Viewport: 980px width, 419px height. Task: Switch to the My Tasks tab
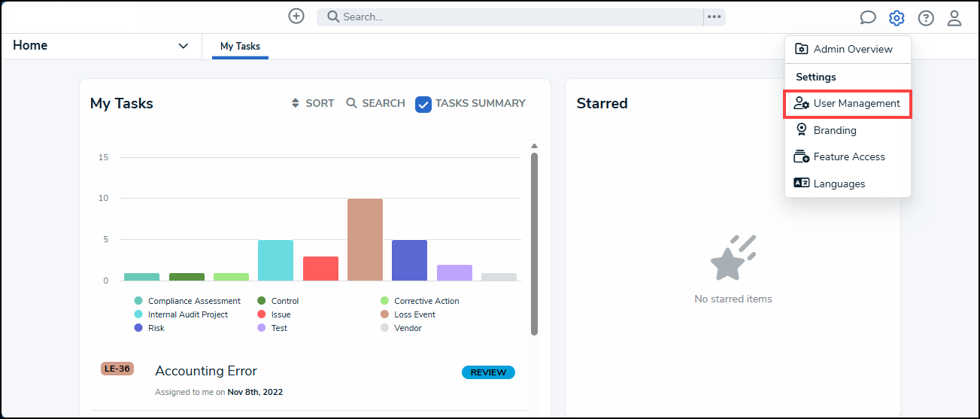click(240, 47)
